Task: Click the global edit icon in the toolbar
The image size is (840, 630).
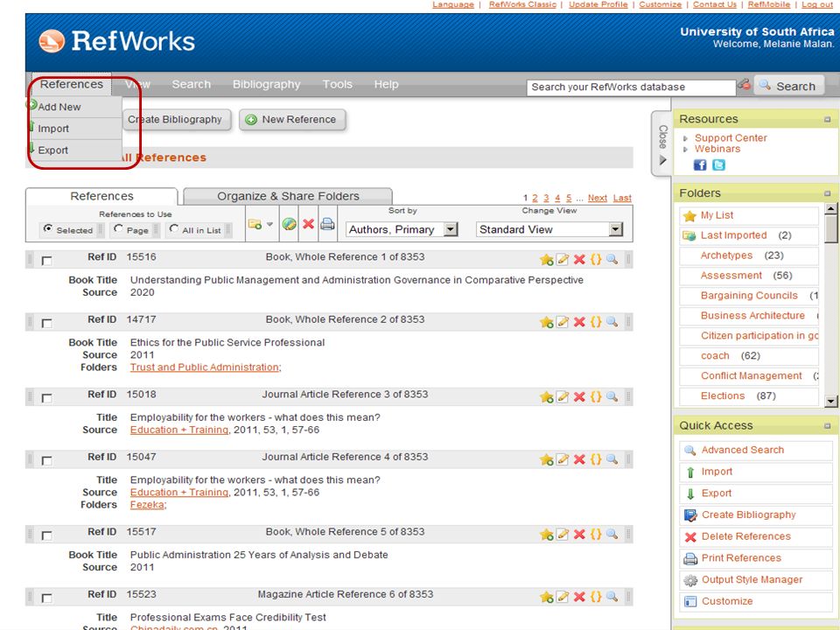Action: (290, 224)
